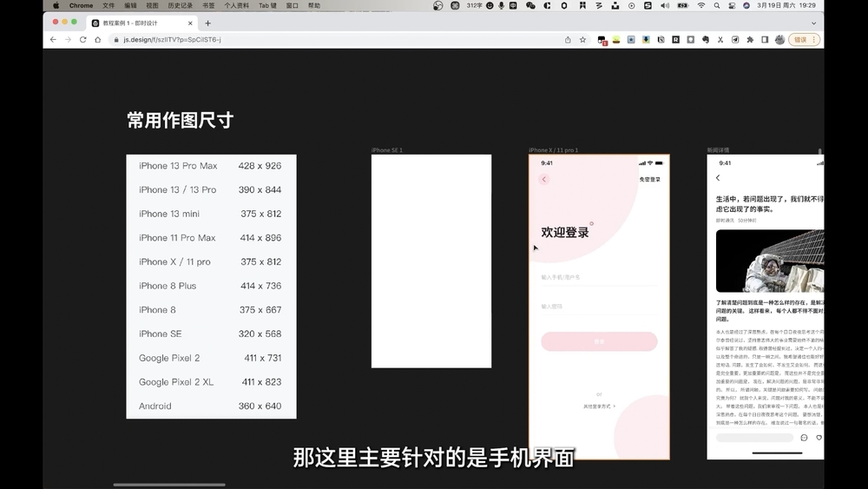Screen dimensions: 868x489
Task: Select the blank iPhone SE 1 frame
Action: 431,261
